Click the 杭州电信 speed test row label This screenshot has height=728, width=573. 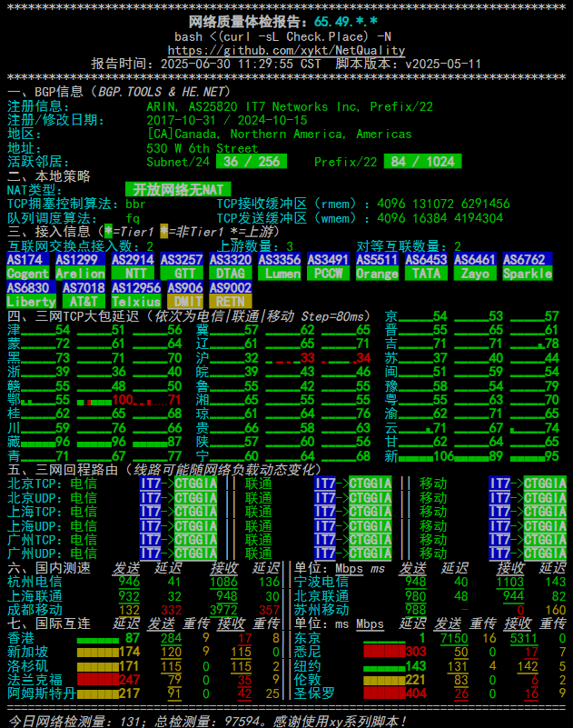35,582
